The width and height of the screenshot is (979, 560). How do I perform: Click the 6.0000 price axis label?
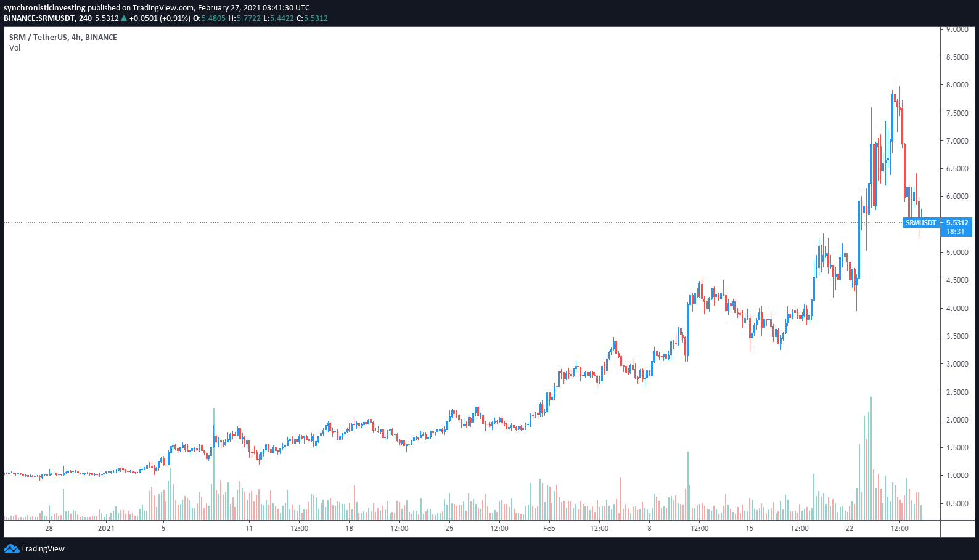click(x=957, y=197)
